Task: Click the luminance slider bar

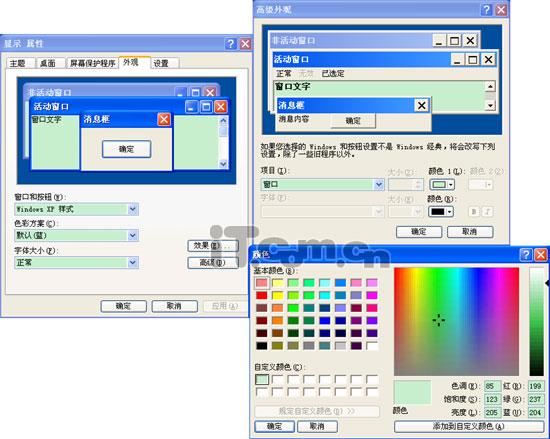Action: point(537,322)
